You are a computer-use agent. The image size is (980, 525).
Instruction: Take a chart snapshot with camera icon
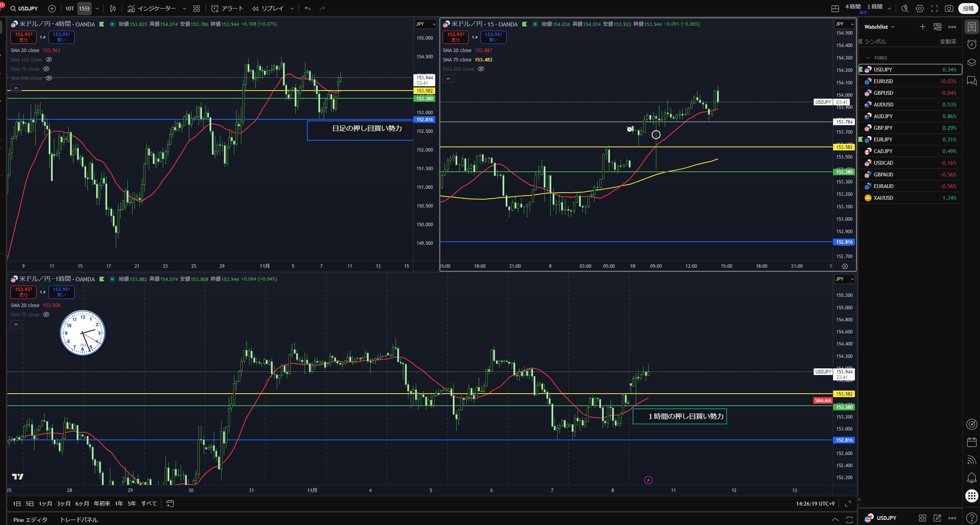pyautogui.click(x=949, y=9)
